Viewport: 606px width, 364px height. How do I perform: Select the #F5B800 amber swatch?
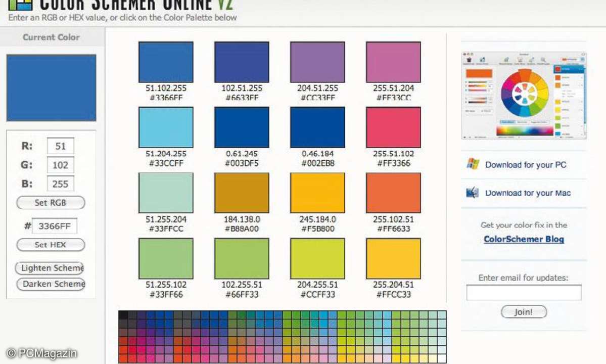317,193
